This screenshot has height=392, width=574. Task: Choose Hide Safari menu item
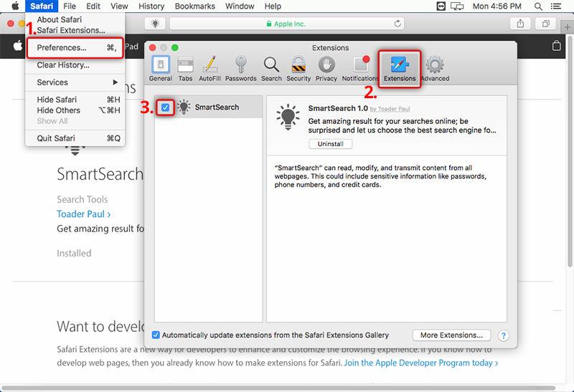tap(75, 100)
